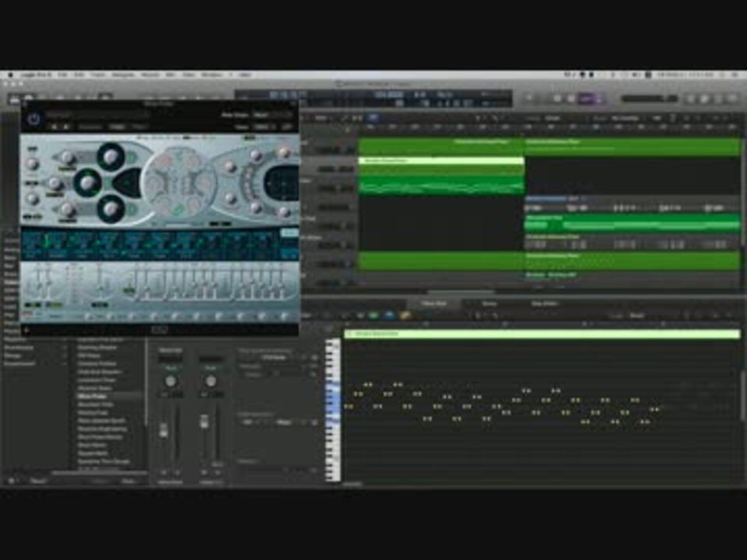Screen dimensions: 747x560
Task: Click Read automation on right channel strip
Action: [x=211, y=368]
